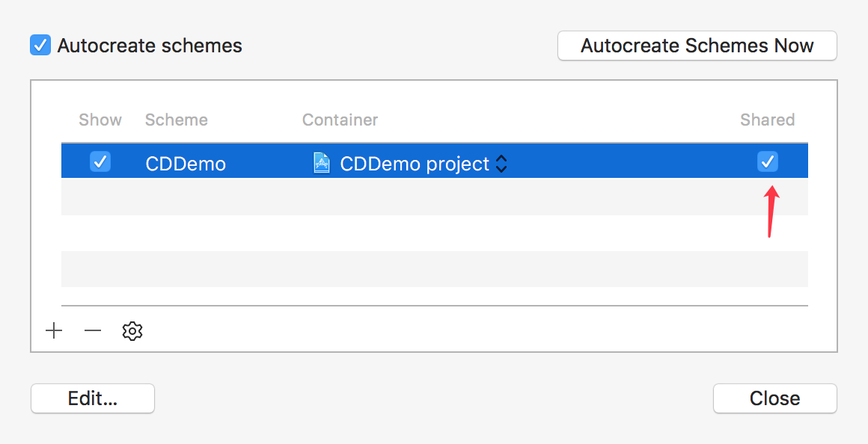Screen dimensions: 868x444
Task: Toggle the Autocreate schemes checkbox
Action: (x=40, y=46)
